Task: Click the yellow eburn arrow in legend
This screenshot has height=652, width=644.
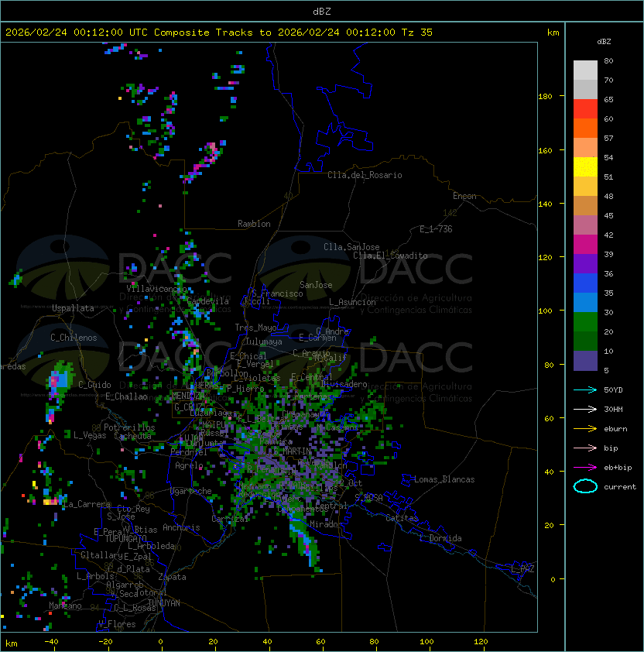Action: [585, 428]
